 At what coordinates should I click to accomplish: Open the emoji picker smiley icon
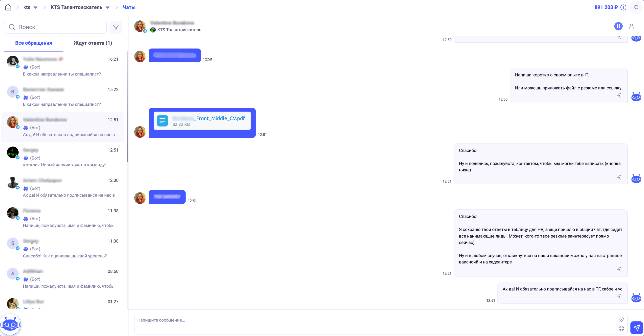pyautogui.click(x=621, y=328)
